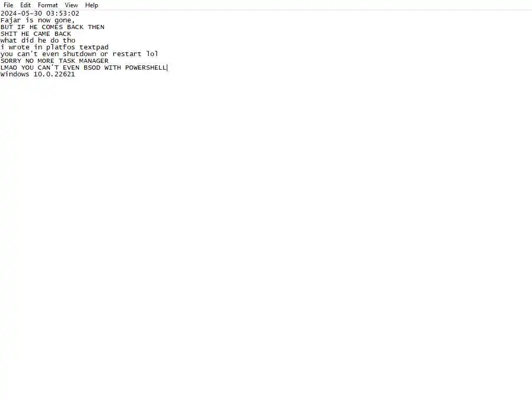
Task: Click the word 'Fajar' at line start
Action: (x=10, y=20)
